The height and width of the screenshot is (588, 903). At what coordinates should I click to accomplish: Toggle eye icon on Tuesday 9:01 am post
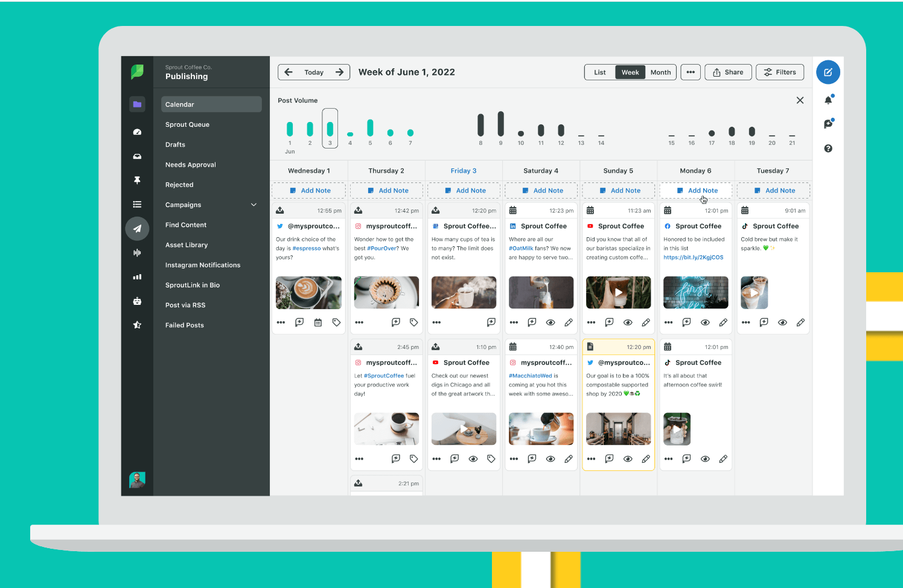click(782, 322)
